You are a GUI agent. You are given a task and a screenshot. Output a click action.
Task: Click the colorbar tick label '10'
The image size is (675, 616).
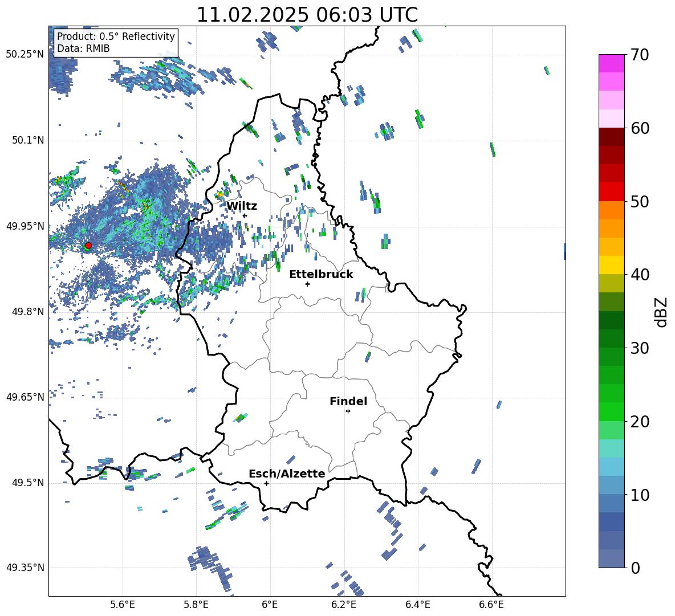coord(640,495)
